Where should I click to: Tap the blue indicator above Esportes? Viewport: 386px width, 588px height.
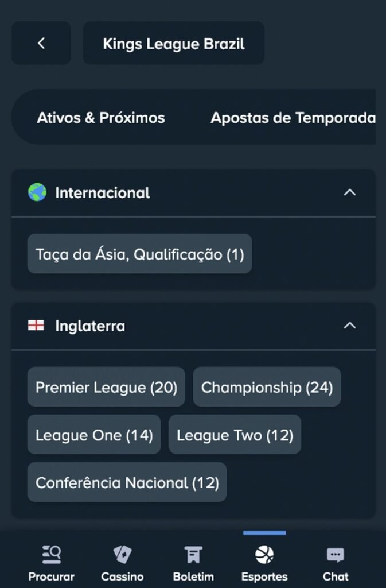click(264, 533)
